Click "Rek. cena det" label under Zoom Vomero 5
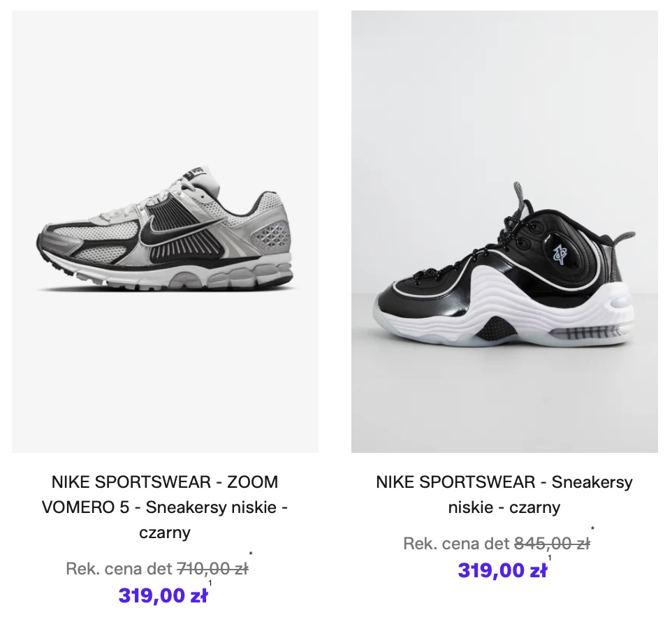The width and height of the screenshot is (672, 622). click(x=119, y=569)
